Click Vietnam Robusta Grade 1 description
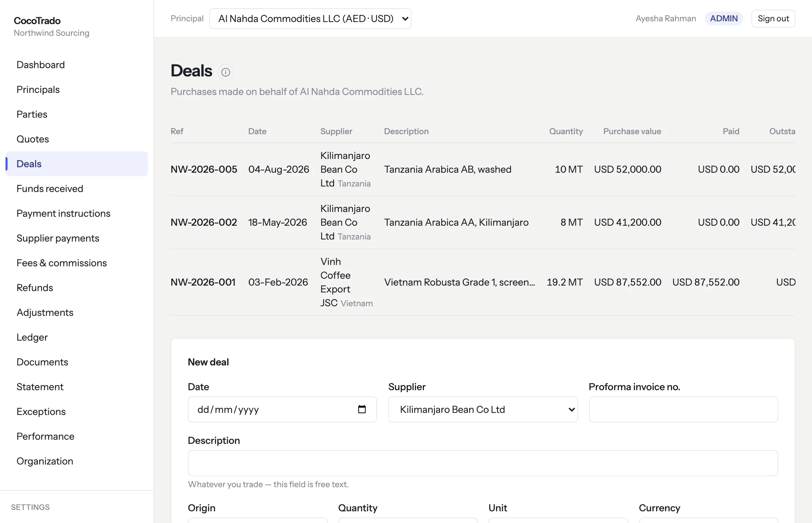This screenshot has width=812, height=523. [460, 282]
